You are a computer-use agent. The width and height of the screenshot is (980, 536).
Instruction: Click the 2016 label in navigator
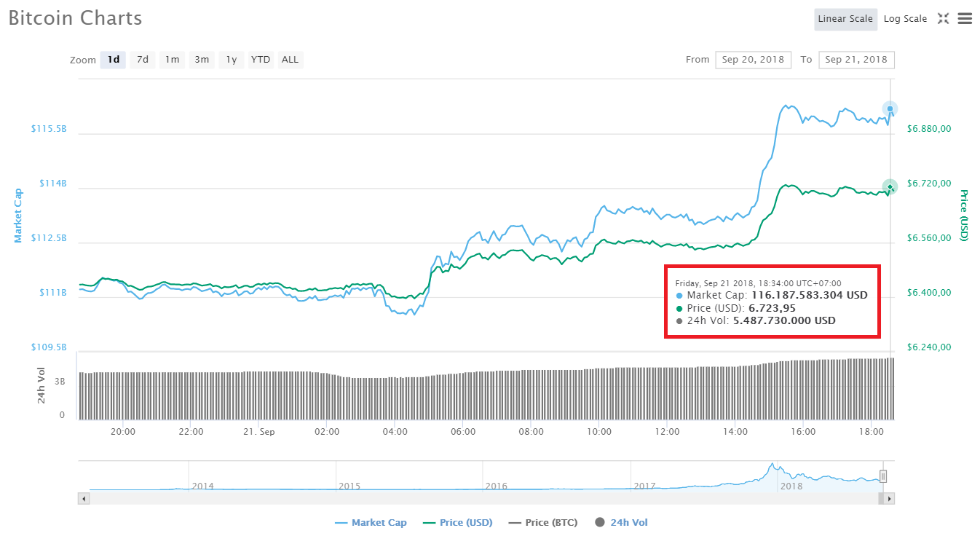point(497,486)
